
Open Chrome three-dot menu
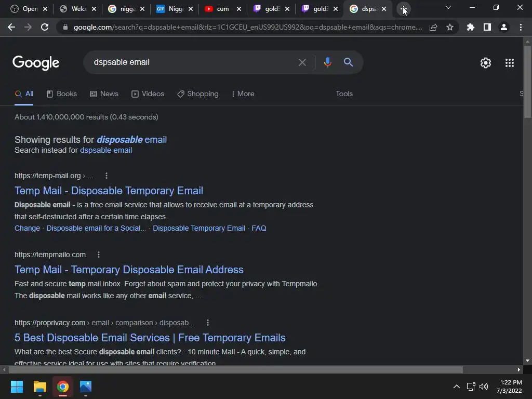521,27
